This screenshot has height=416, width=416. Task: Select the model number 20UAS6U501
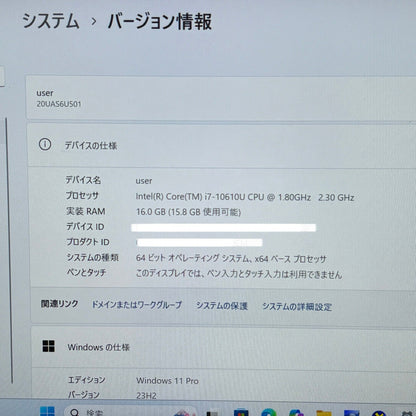click(59, 104)
